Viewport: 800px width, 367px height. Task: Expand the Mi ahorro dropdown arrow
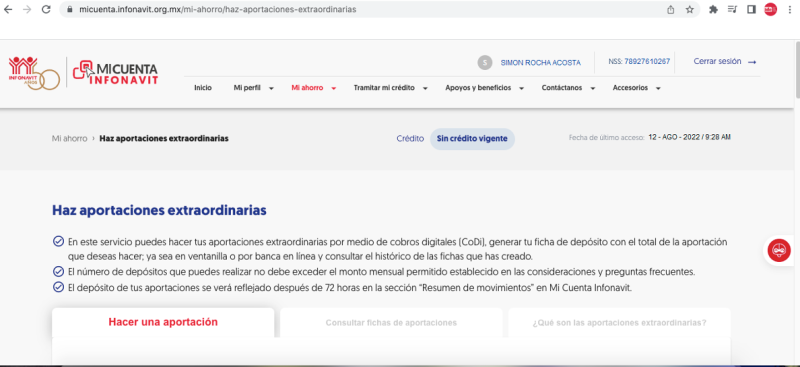[334, 88]
